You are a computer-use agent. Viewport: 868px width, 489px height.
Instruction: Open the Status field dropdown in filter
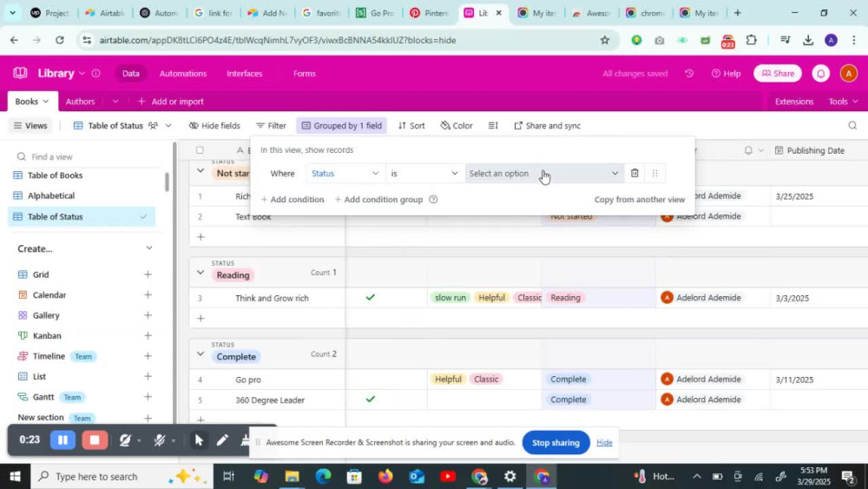345,174
